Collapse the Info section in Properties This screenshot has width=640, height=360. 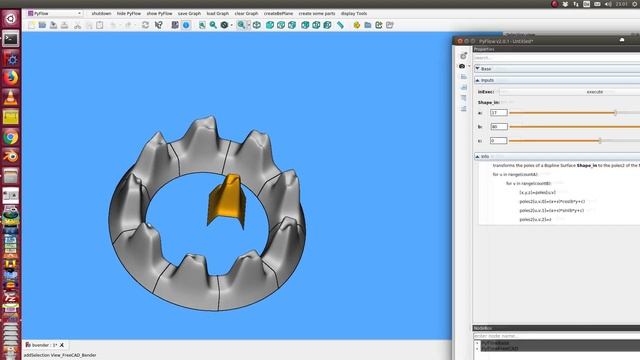tap(478, 156)
